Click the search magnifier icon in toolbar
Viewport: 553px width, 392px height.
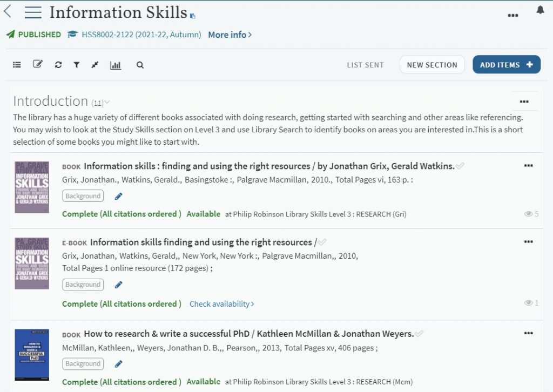click(x=140, y=65)
